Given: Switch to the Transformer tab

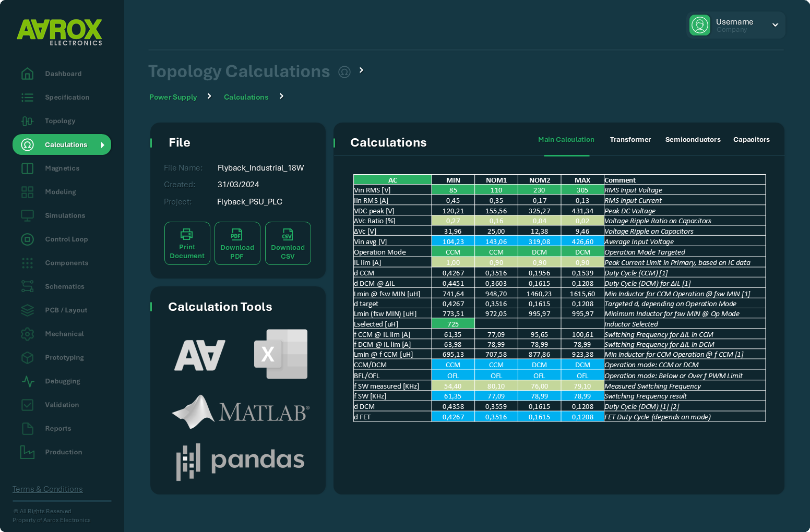Looking at the screenshot, I should tap(630, 139).
